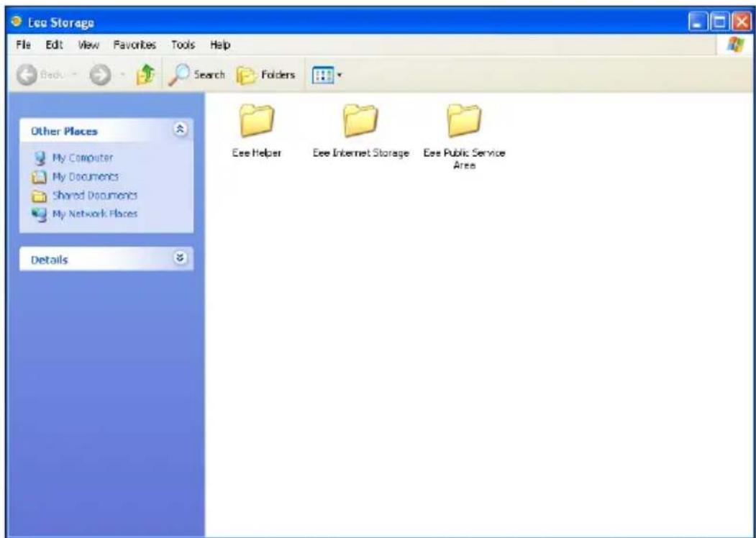This screenshot has width=756, height=538.
Task: Open the Tools menu
Action: tap(183, 45)
